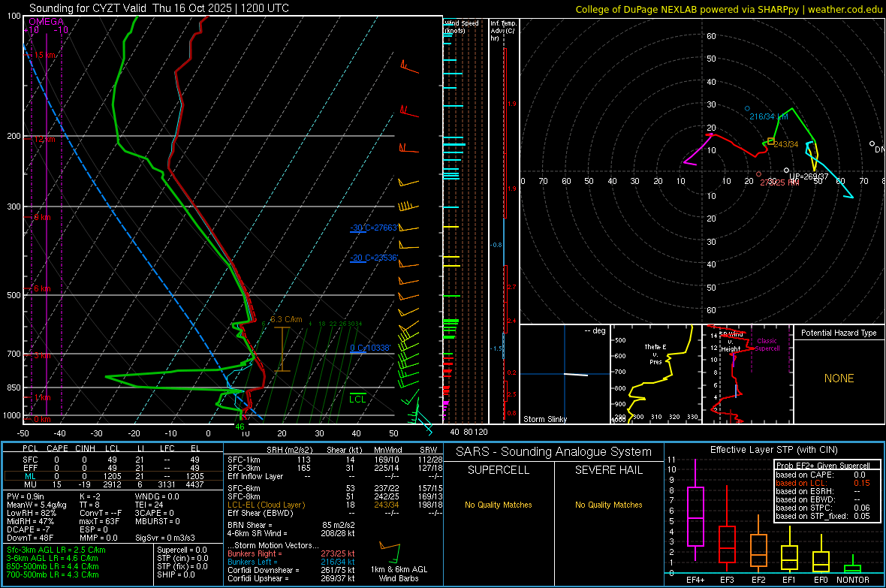This screenshot has width=886, height=588.
Task: Click the SFC-1km shear row
Action: click(x=335, y=460)
